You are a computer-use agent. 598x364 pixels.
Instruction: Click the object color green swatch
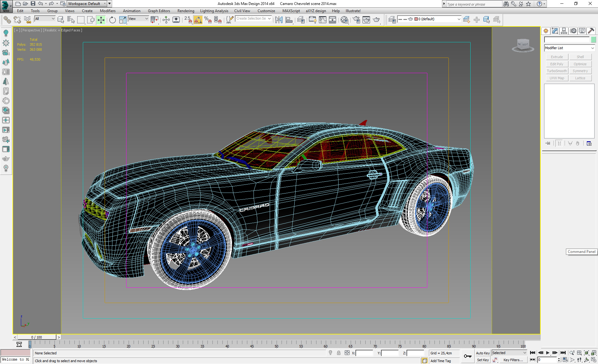(594, 40)
